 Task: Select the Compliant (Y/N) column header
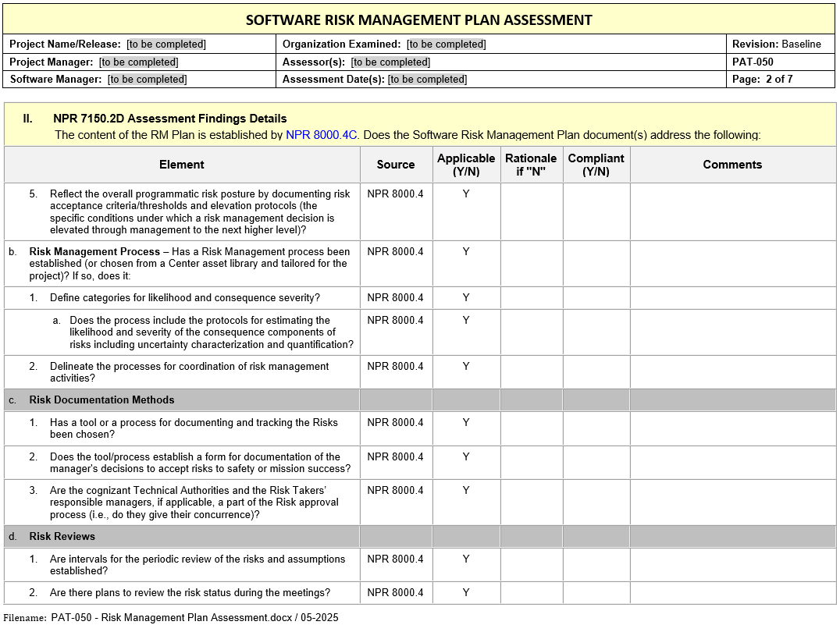596,165
